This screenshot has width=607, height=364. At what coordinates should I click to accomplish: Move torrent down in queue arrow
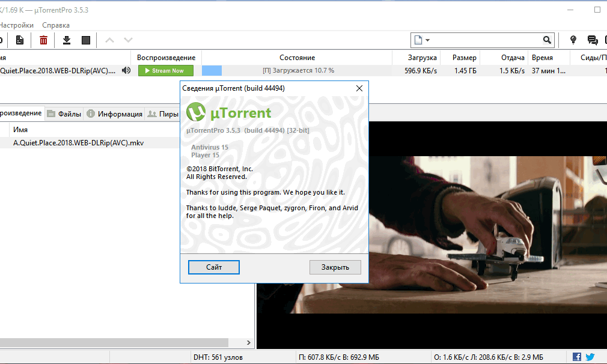pyautogui.click(x=128, y=40)
